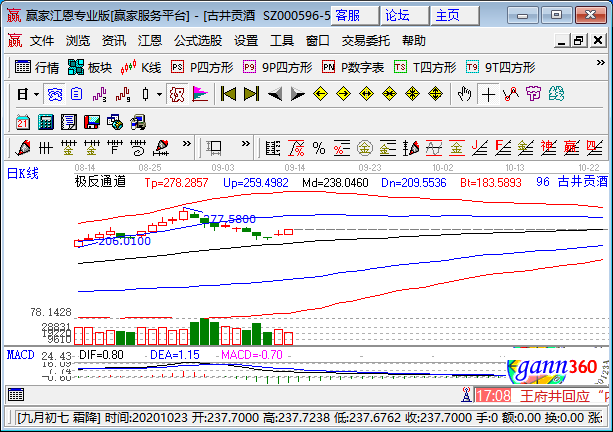Viewport: 613px width, 432px height.
Task: Open the 文件 menu
Action: (x=41, y=41)
